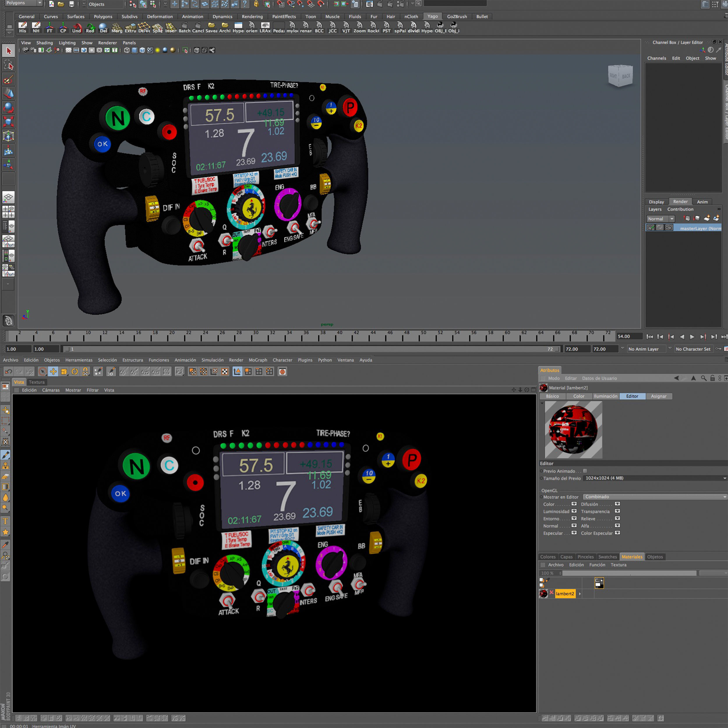Image resolution: width=728 pixels, height=728 pixels.
Task: Click the lock icon in Atributos panel
Action: pyautogui.click(x=712, y=378)
